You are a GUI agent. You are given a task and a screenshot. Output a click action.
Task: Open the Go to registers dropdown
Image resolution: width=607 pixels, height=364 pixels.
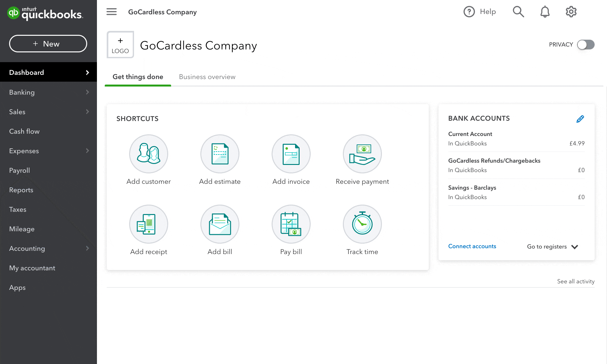click(x=552, y=247)
